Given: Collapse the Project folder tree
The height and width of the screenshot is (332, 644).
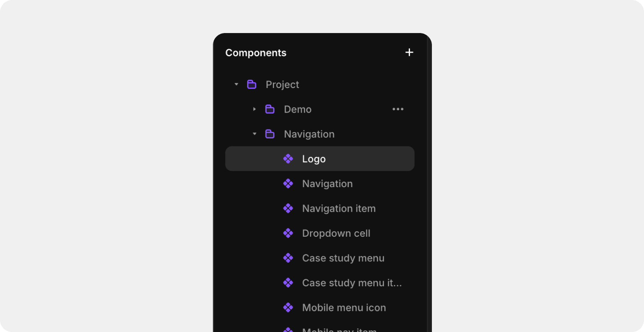Looking at the screenshot, I should click(236, 84).
